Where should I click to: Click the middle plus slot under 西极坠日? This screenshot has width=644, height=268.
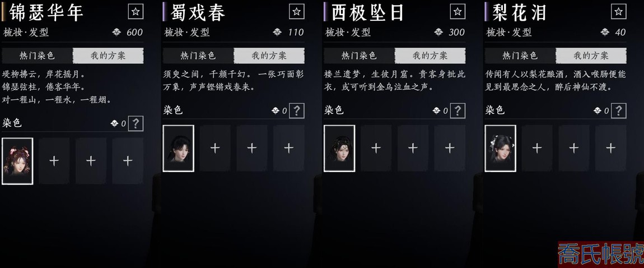(x=413, y=149)
